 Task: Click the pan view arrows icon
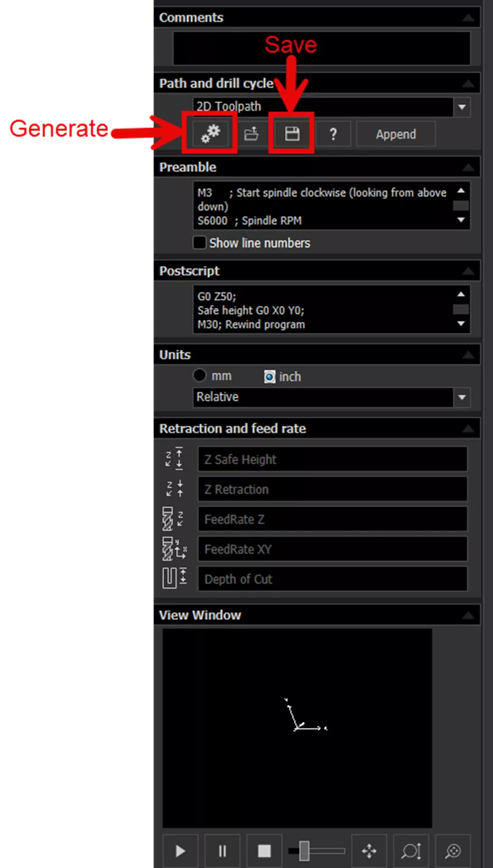tap(369, 851)
